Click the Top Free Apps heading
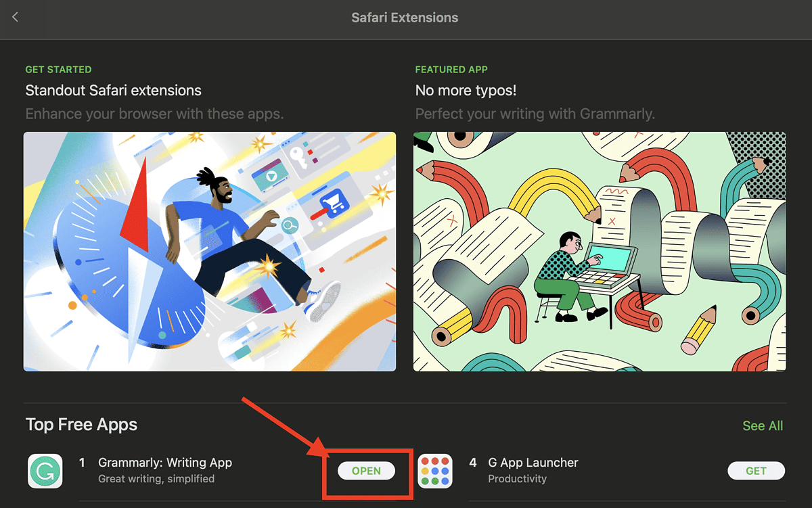This screenshot has width=812, height=508. pos(81,425)
